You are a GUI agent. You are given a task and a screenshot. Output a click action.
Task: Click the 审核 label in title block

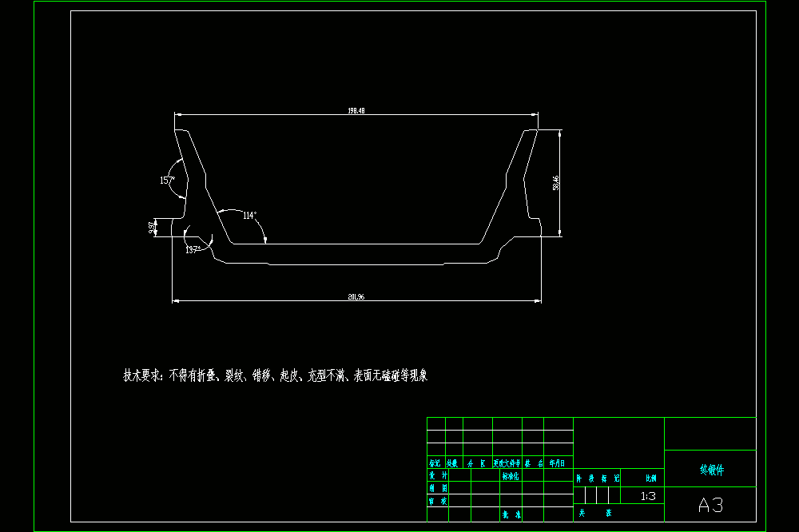[x=438, y=501]
